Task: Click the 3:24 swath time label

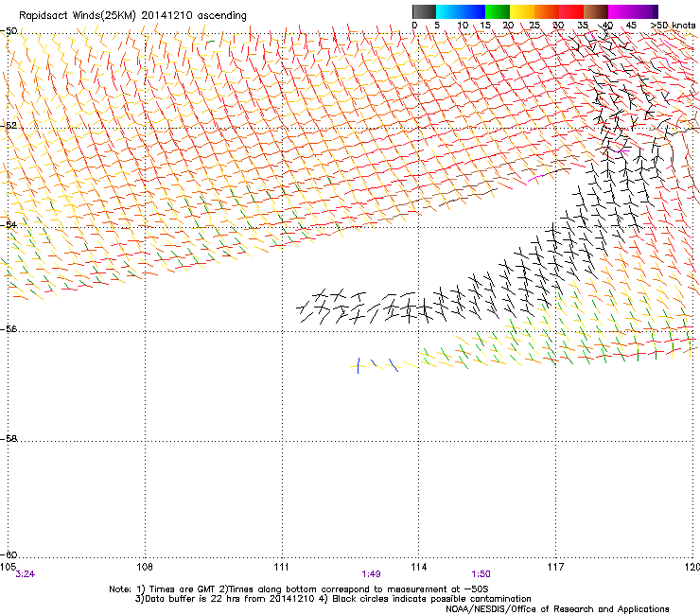Action: 25,574
